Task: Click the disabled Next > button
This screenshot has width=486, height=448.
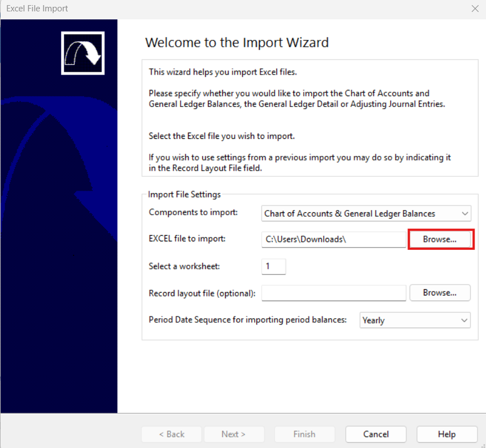Action: [x=234, y=434]
